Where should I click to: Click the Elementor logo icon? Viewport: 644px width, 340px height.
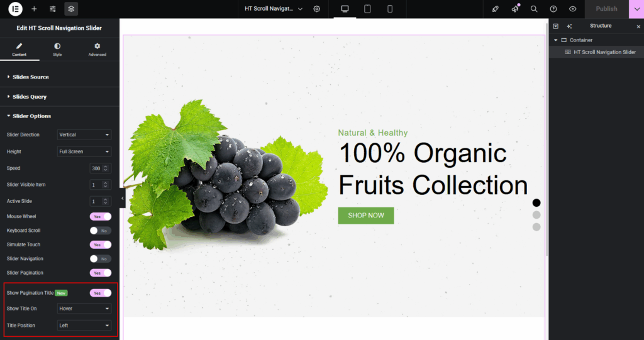pos(16,9)
